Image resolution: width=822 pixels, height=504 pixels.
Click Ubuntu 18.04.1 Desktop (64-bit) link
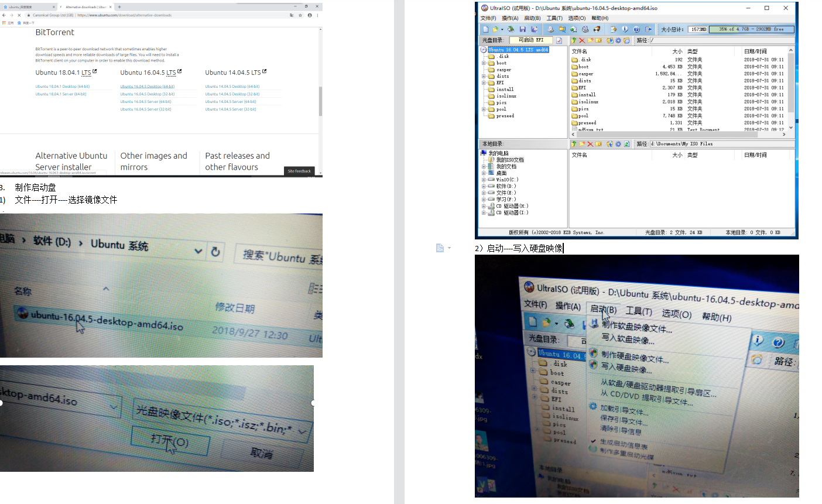63,86
